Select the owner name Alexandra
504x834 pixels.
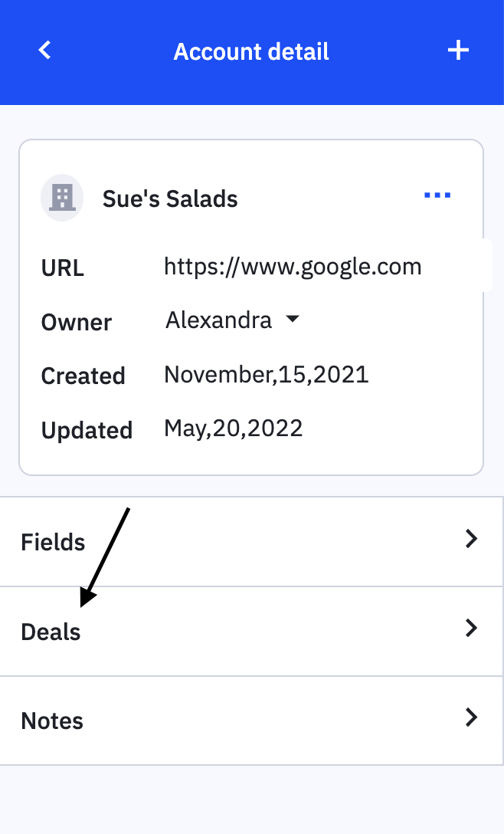pos(219,320)
